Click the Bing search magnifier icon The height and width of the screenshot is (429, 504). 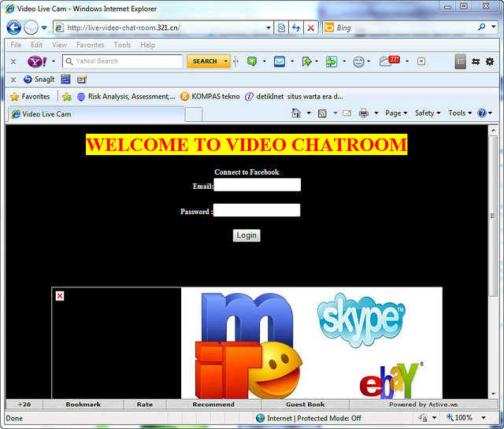pos(481,27)
